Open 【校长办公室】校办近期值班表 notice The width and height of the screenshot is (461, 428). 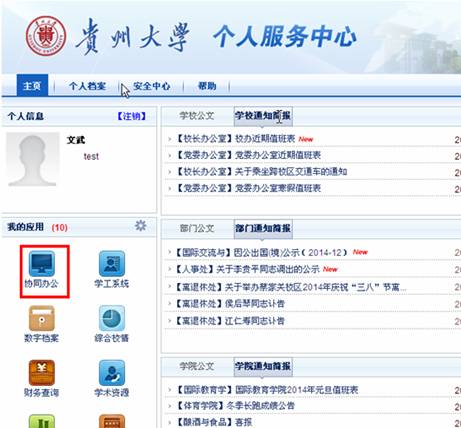pos(236,138)
